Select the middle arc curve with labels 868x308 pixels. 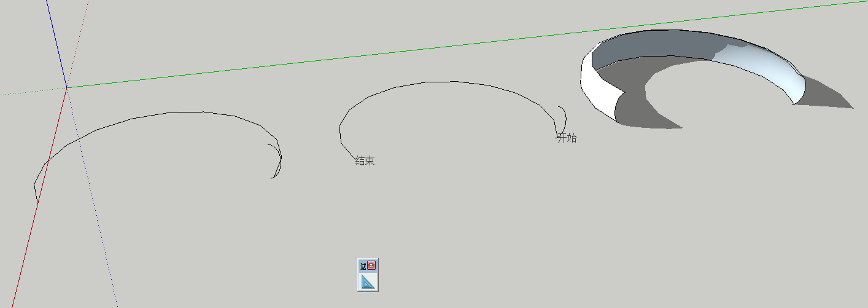pyautogui.click(x=448, y=82)
